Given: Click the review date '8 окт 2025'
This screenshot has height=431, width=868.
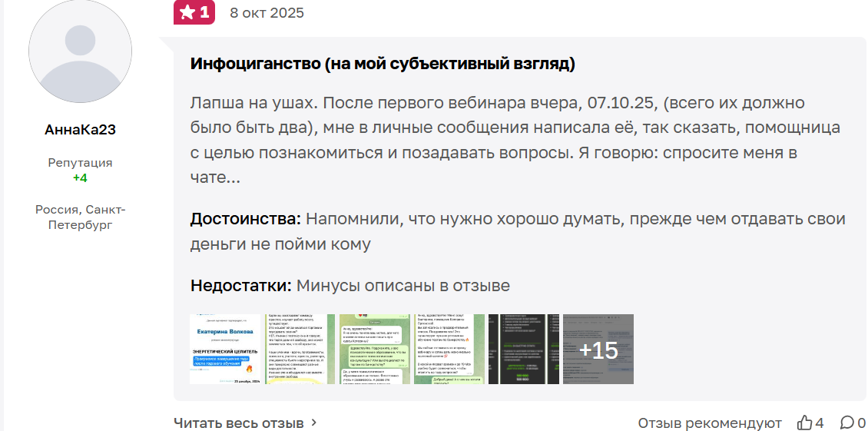Looking at the screenshot, I should click(x=267, y=13).
